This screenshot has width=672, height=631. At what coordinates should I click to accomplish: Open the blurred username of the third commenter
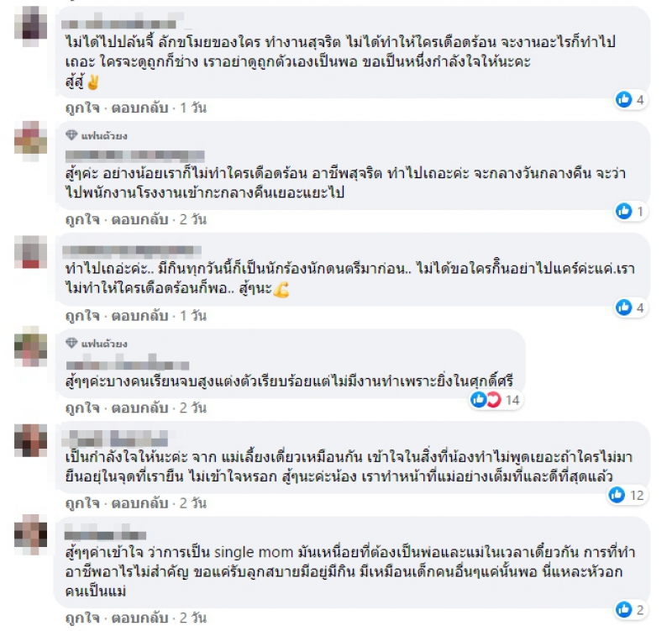[x=132, y=250]
